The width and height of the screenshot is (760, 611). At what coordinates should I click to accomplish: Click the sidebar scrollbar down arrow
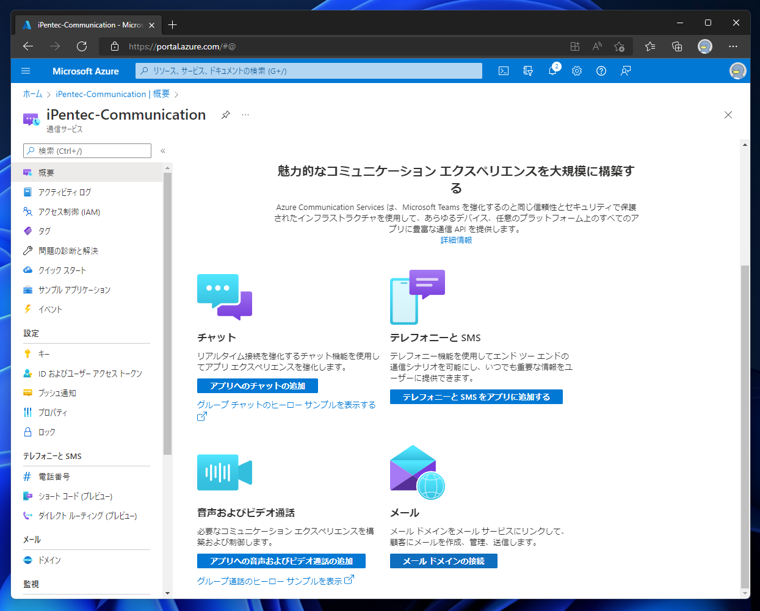tap(167, 593)
